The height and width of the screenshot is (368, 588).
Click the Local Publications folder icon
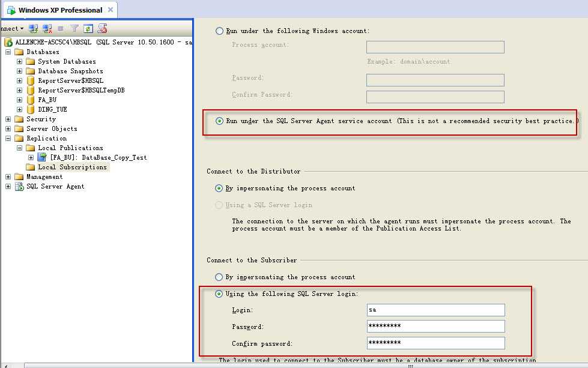coord(31,148)
